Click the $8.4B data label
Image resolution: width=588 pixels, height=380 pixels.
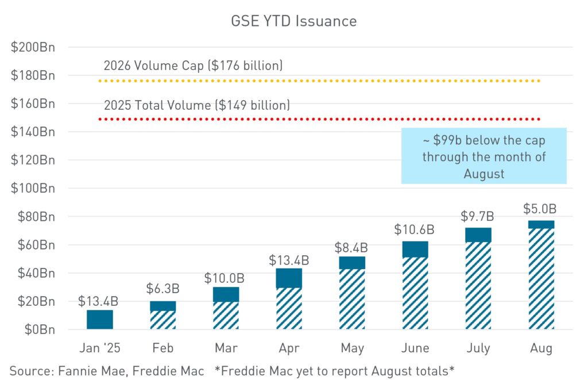[351, 247]
